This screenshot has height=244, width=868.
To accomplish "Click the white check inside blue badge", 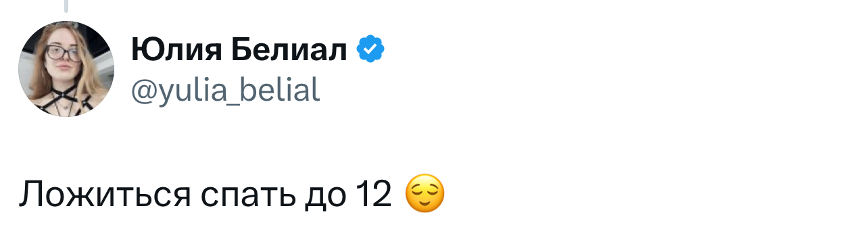I will click(370, 49).
